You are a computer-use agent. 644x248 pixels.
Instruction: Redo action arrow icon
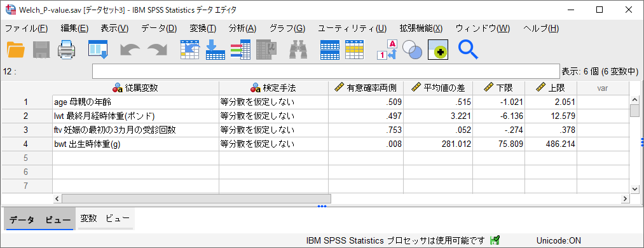point(157,50)
